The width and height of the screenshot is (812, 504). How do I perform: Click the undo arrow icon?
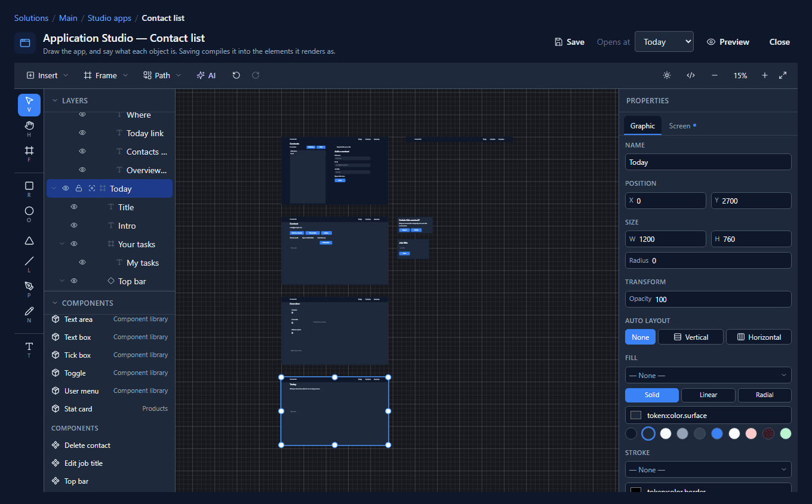[236, 75]
